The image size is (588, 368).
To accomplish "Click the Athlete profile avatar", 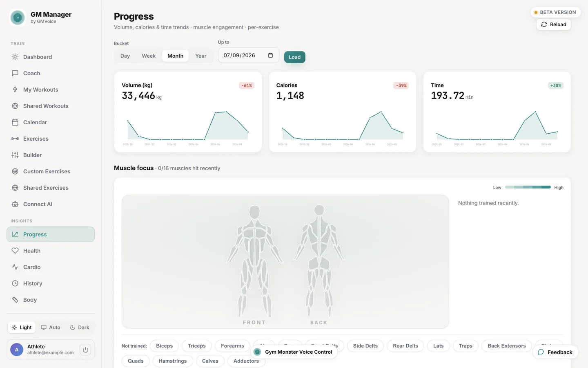I will (x=17, y=350).
